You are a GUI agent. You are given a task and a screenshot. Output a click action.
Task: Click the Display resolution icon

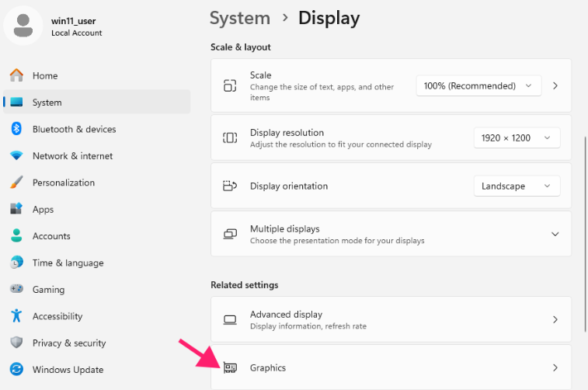(230, 138)
